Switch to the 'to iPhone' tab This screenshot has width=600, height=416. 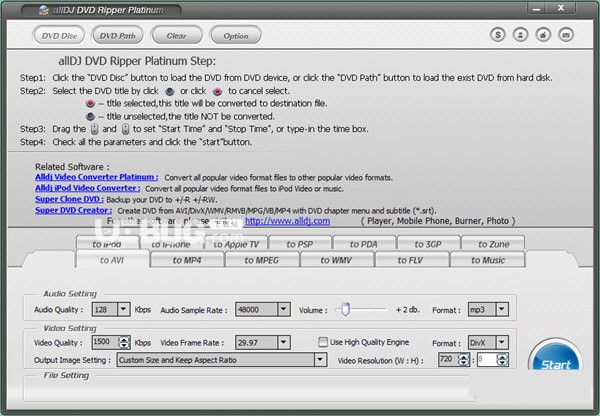coord(171,243)
